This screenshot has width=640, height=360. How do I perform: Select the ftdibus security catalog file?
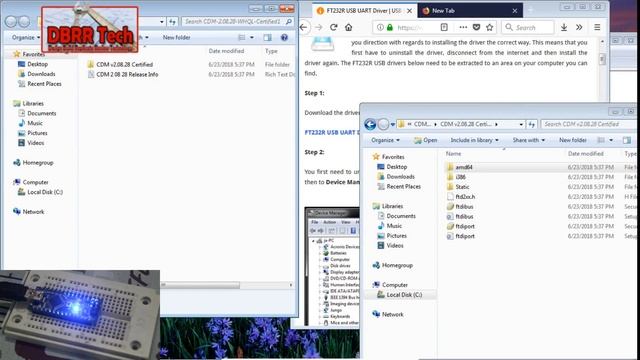point(464,207)
